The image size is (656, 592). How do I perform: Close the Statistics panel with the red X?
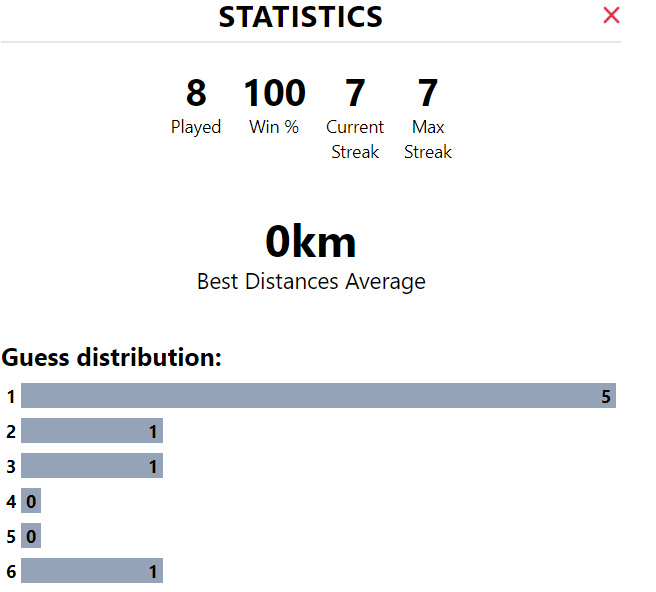pyautogui.click(x=611, y=16)
